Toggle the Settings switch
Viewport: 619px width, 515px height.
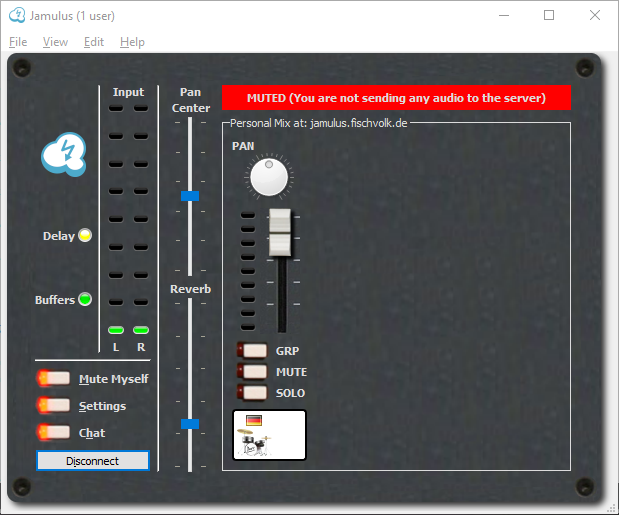coord(54,405)
